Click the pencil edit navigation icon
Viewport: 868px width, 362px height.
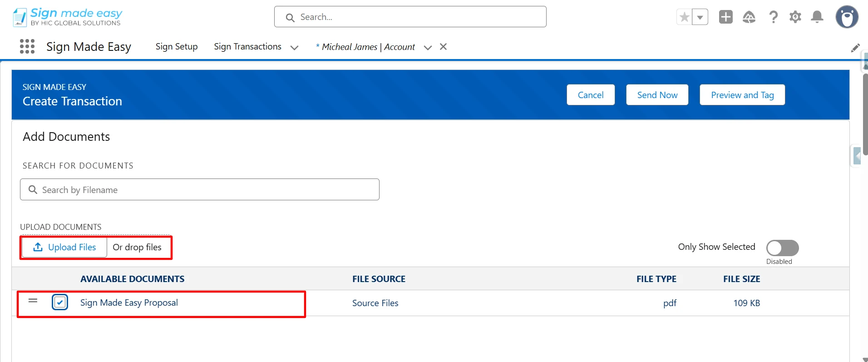coord(855,48)
